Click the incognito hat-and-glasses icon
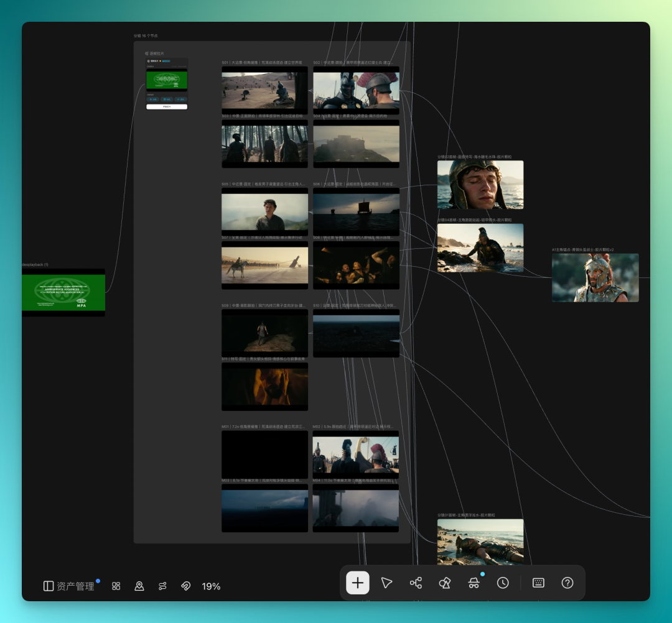672x623 pixels. click(474, 583)
